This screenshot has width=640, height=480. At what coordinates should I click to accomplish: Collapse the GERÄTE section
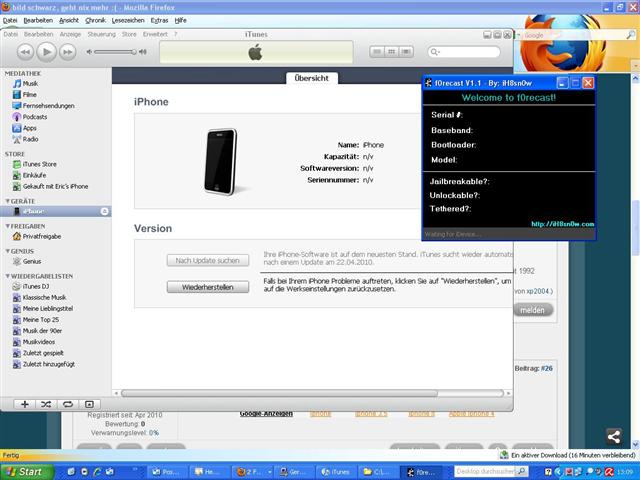(7, 201)
